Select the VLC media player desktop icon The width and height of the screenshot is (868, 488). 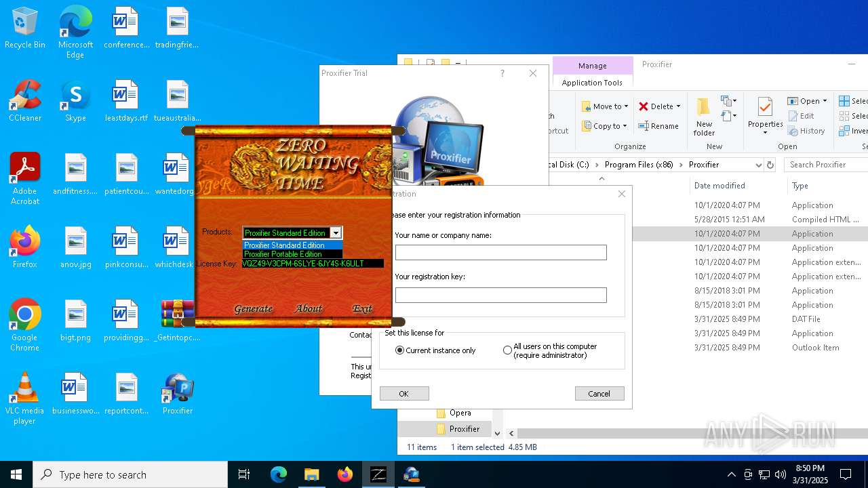click(25, 399)
